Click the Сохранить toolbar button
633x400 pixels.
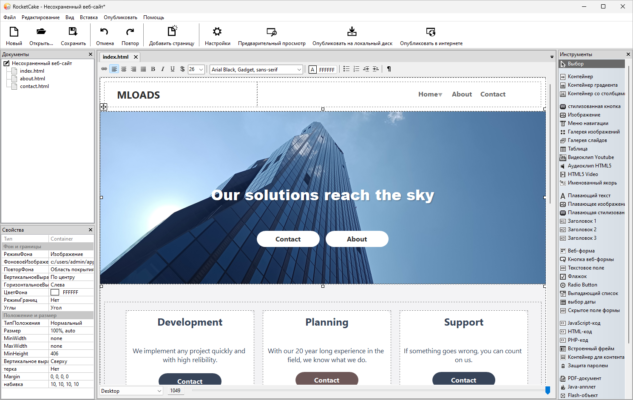point(73,36)
